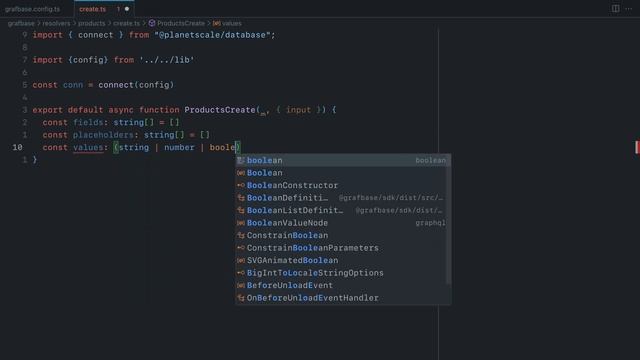Select OnBeforeUnloadEventHandler suggestion
This screenshot has height=360, width=640.
click(x=343, y=298)
